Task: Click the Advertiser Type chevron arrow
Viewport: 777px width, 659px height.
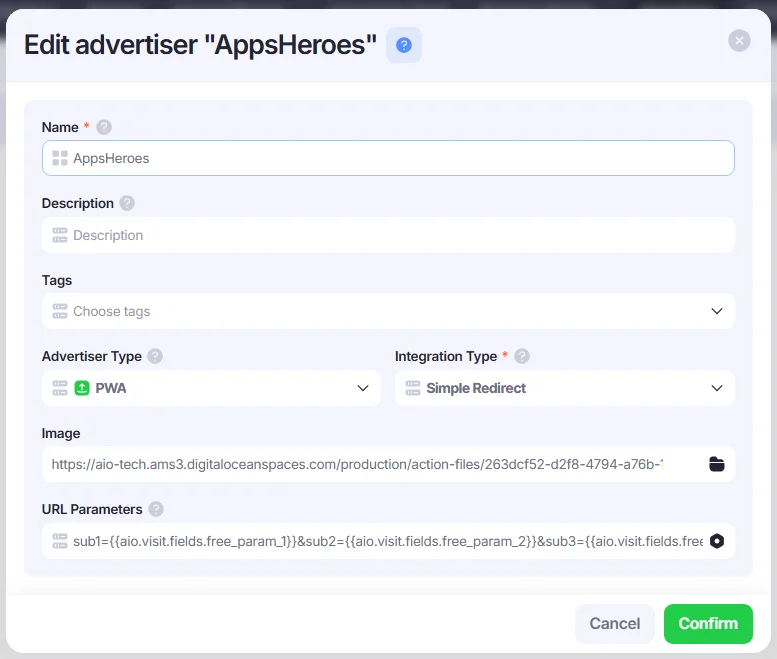Action: [x=363, y=388]
